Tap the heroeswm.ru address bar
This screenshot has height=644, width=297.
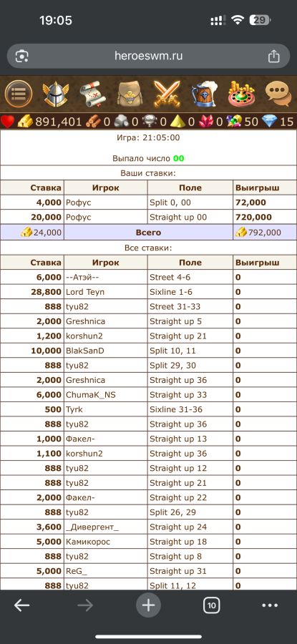[x=148, y=56]
